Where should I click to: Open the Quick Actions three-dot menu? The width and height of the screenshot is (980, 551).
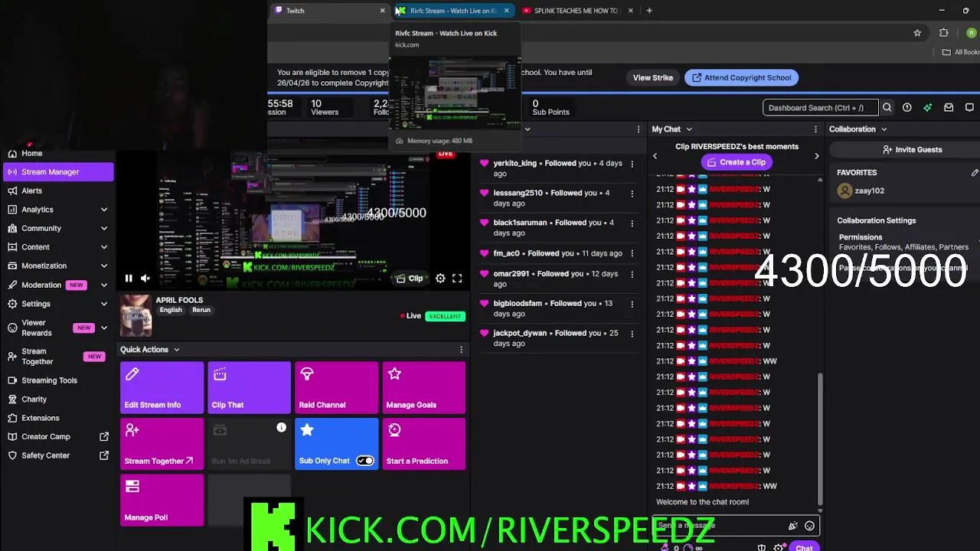(461, 350)
